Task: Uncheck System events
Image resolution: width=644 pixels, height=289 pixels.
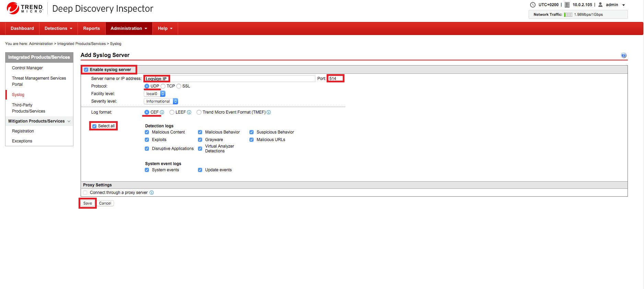Action: pyautogui.click(x=147, y=170)
